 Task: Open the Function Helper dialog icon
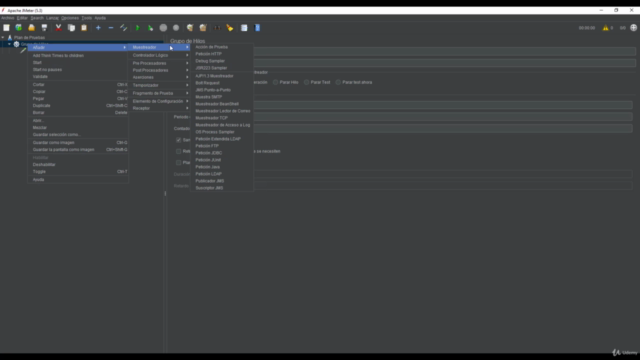pos(244,28)
